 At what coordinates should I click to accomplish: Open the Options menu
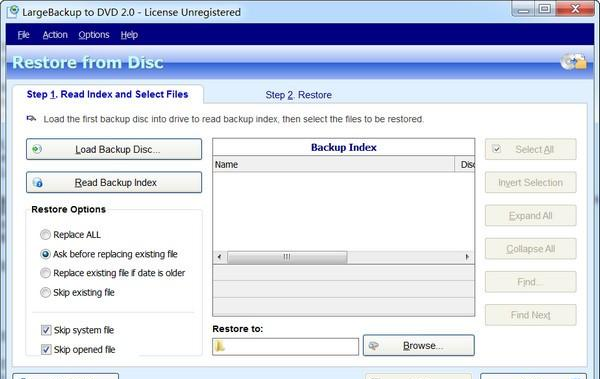94,35
